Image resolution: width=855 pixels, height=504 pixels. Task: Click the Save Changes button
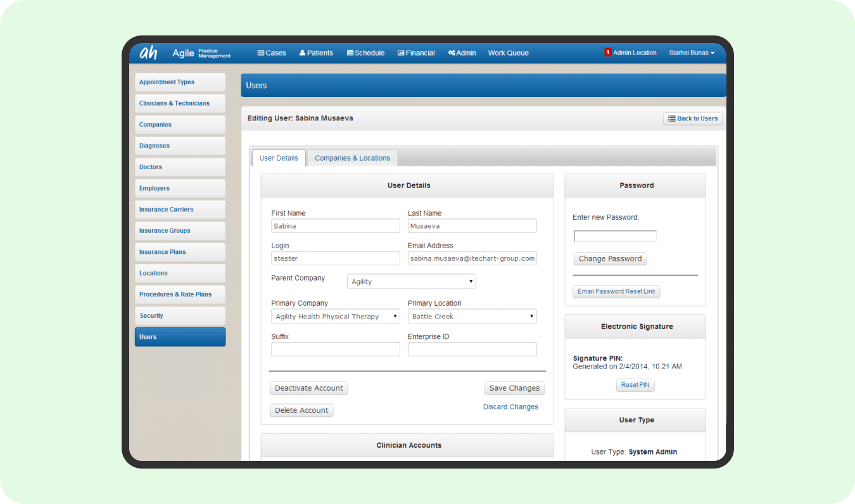point(514,388)
